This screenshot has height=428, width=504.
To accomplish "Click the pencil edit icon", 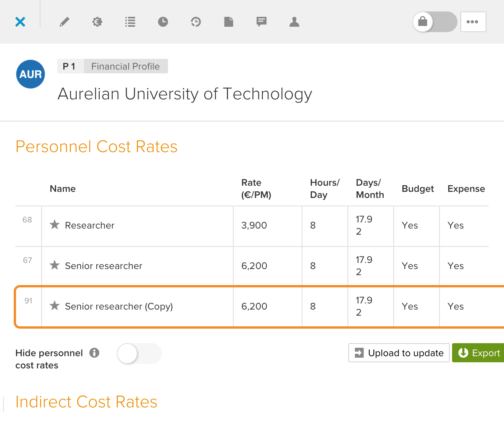I will coord(65,22).
